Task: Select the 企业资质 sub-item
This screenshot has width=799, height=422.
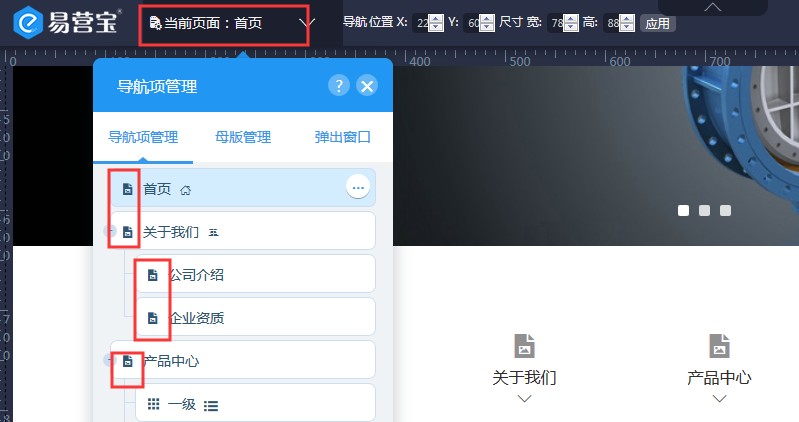Action: pyautogui.click(x=256, y=317)
